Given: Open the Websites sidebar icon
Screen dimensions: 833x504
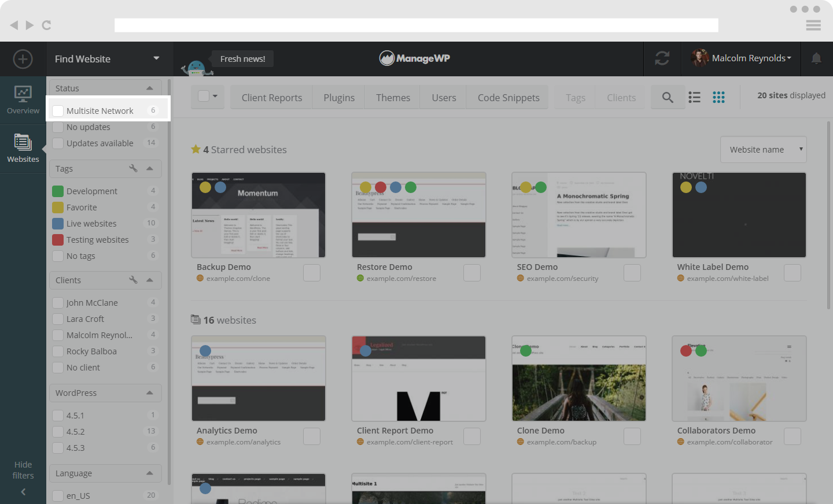Looking at the screenshot, I should point(23,148).
